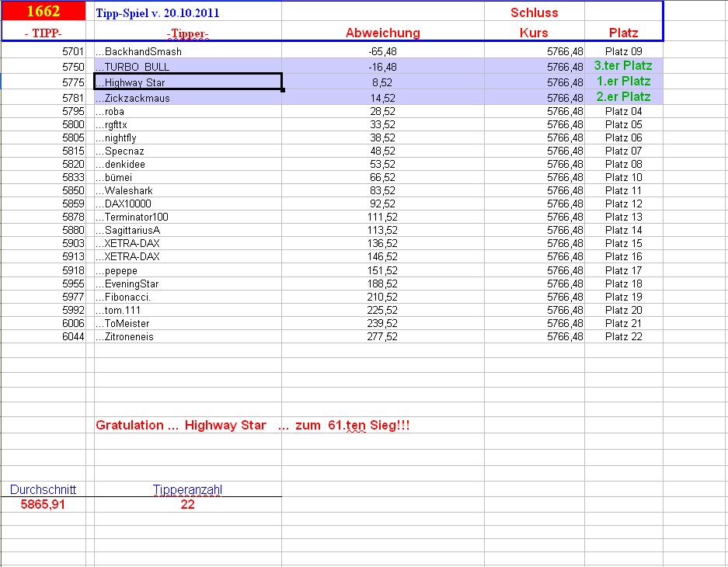Click the tip value 5701

73,51
